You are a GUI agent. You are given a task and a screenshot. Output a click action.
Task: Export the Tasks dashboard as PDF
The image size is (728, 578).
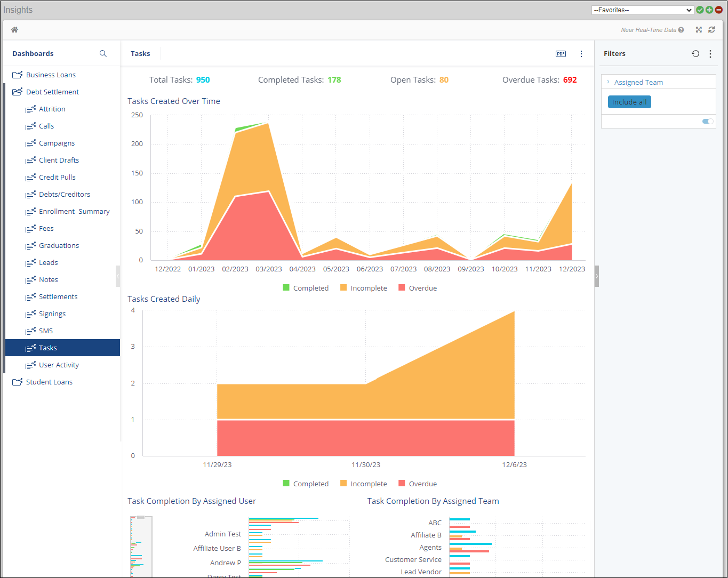coord(561,54)
